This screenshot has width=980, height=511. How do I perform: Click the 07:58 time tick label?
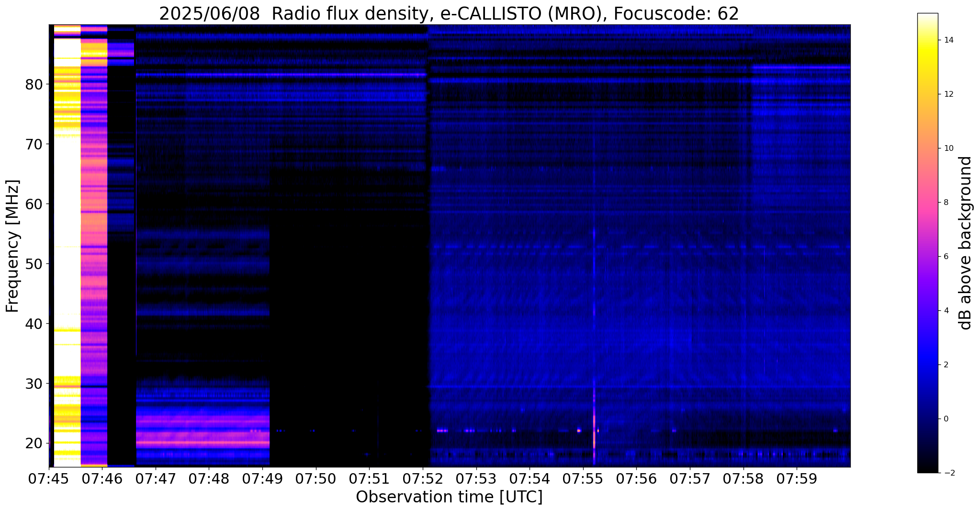point(743,479)
